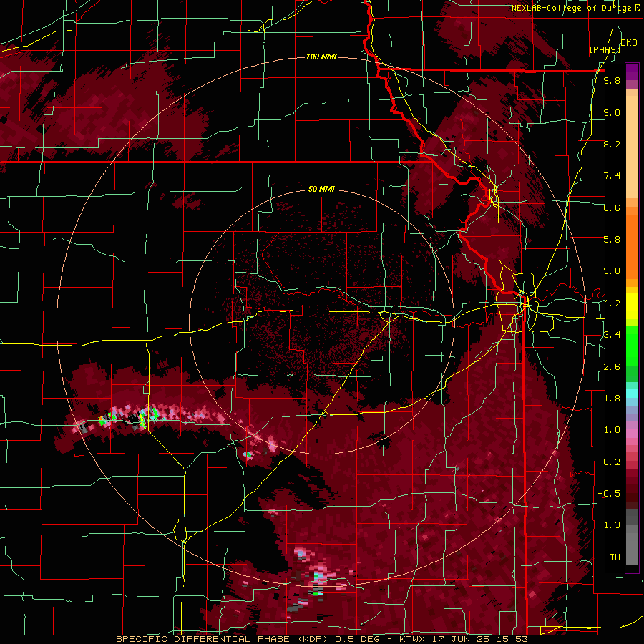Select the 0.2 value on the scale
Image resolution: width=644 pixels, height=644 pixels.
coord(612,462)
